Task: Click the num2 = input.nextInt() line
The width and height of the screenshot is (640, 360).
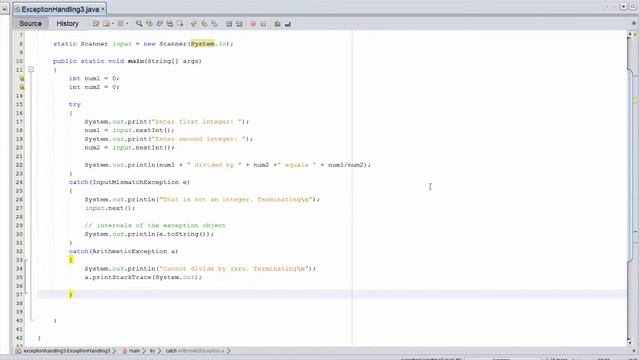Action: 129,147
